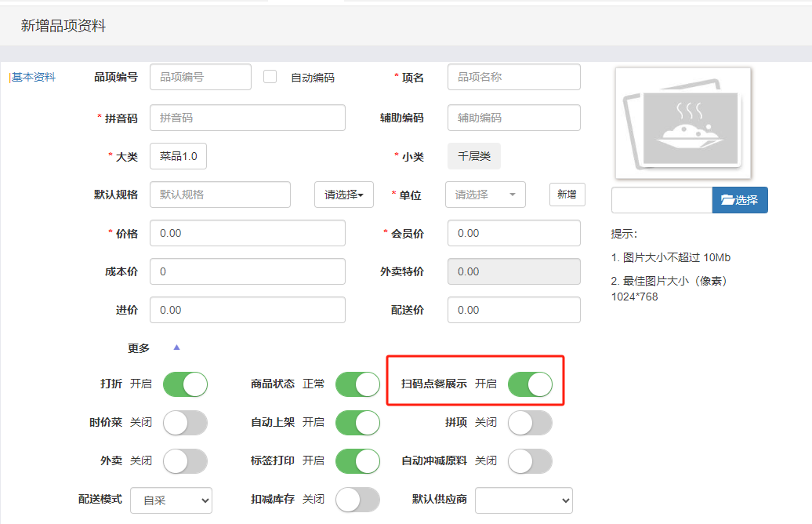812x524 pixels.
Task: Switch to the 基本资料 tab
Action: tap(33, 77)
